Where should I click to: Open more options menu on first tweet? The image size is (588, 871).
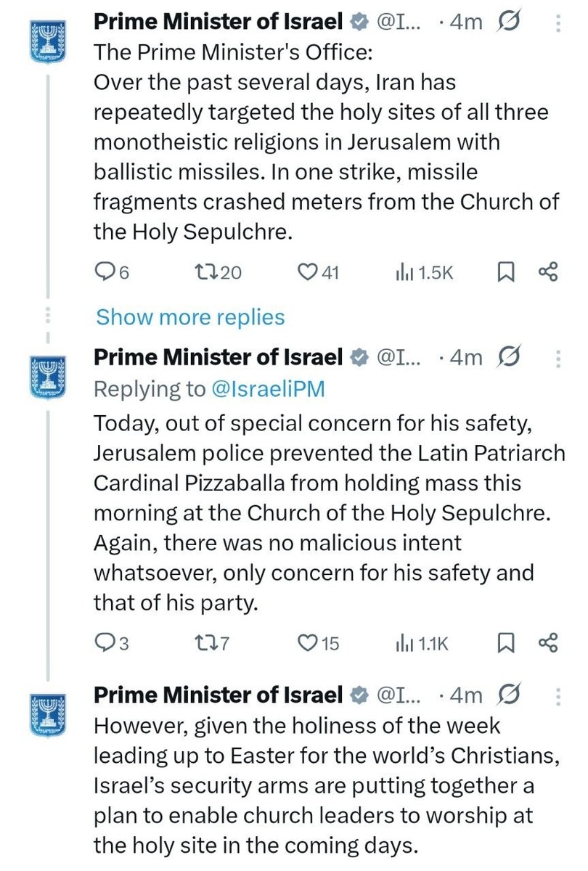point(558,23)
